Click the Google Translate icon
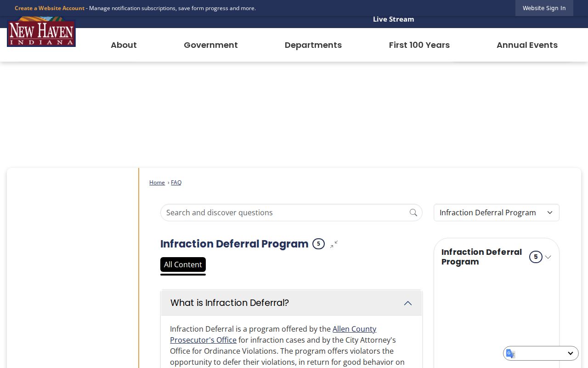 [511, 353]
